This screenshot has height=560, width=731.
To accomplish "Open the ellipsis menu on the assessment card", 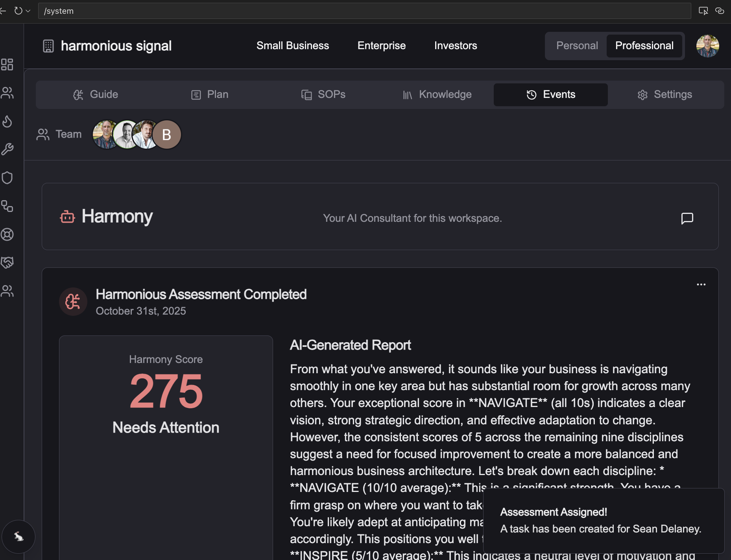I will click(x=701, y=284).
